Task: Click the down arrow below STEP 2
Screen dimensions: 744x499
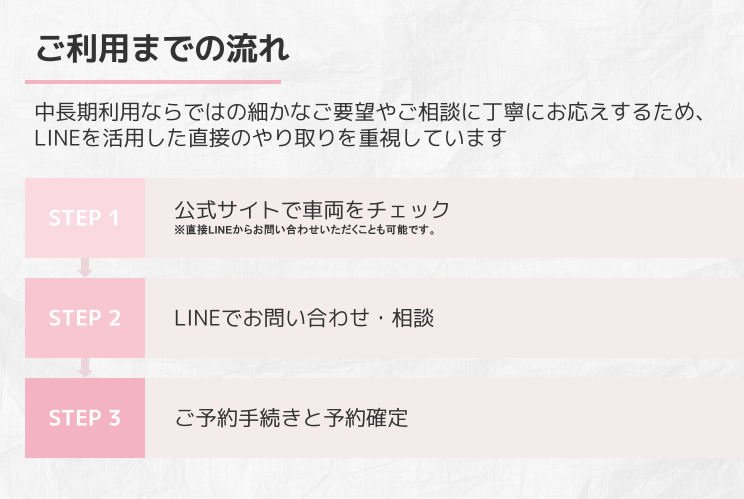Action: (x=85, y=367)
